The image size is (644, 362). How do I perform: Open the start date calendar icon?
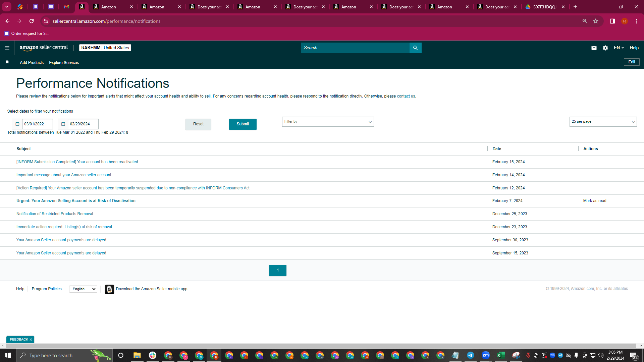(x=17, y=124)
